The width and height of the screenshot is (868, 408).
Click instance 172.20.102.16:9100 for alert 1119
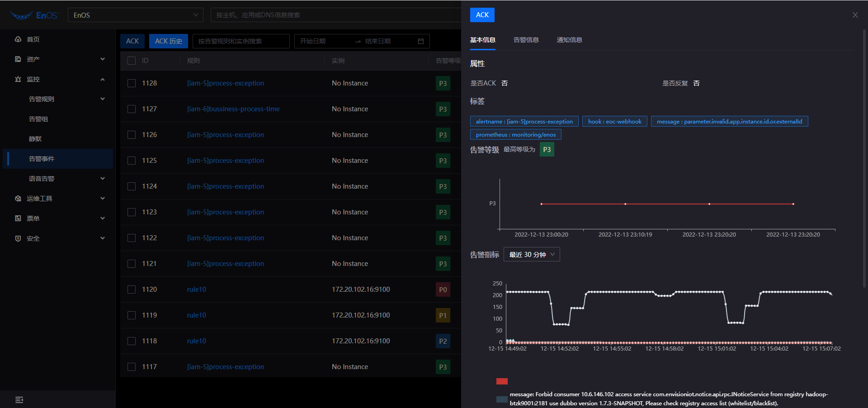tap(361, 315)
